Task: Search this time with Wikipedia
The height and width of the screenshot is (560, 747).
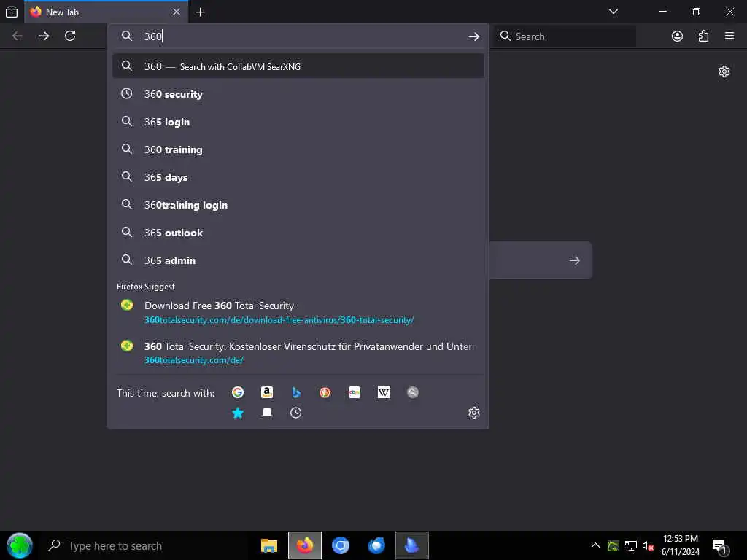Action: [x=384, y=392]
